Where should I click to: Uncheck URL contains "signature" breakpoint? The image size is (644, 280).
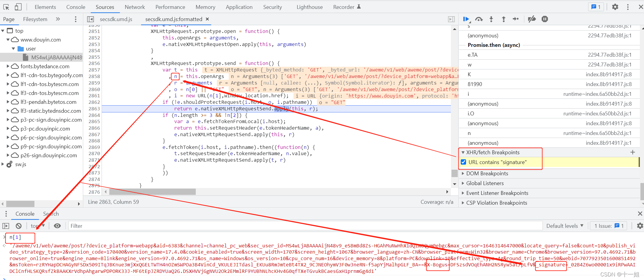coord(463,162)
